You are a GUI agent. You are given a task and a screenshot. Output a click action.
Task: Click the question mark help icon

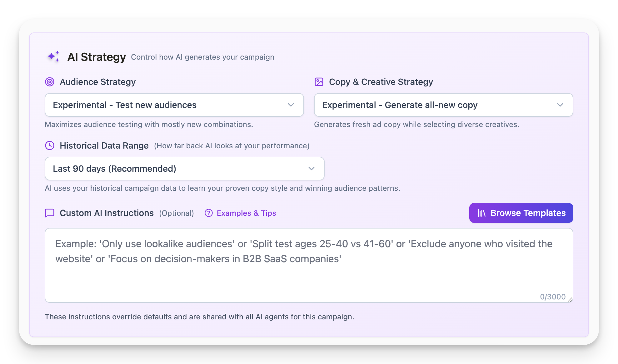point(208,213)
